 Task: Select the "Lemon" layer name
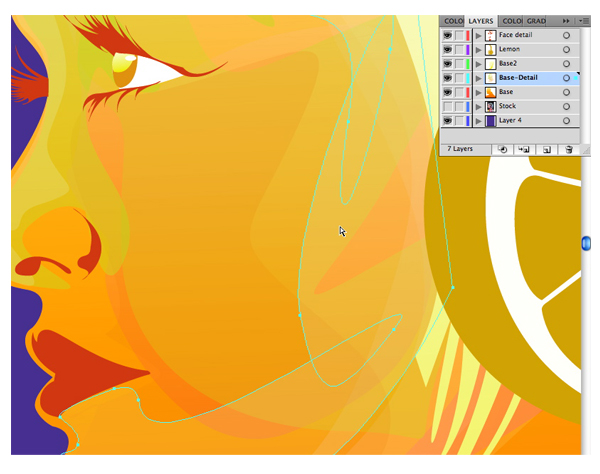(x=509, y=49)
